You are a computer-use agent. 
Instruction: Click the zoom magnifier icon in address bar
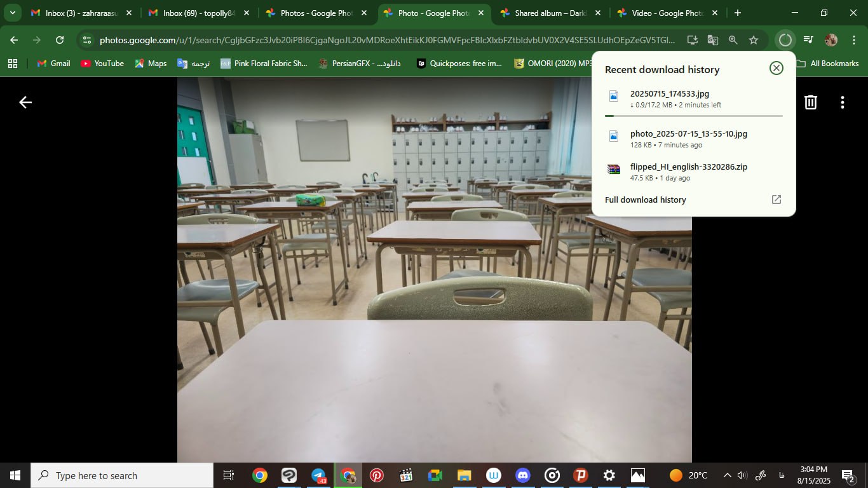[x=733, y=40]
